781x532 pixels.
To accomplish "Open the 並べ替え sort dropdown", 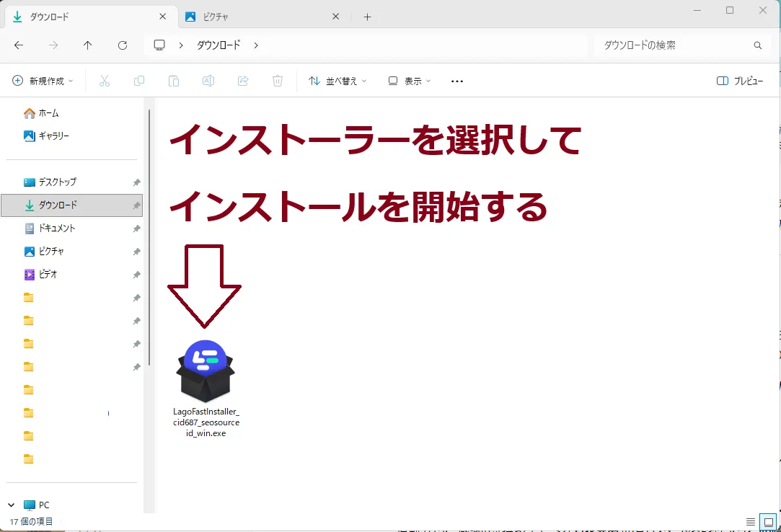I will point(337,81).
